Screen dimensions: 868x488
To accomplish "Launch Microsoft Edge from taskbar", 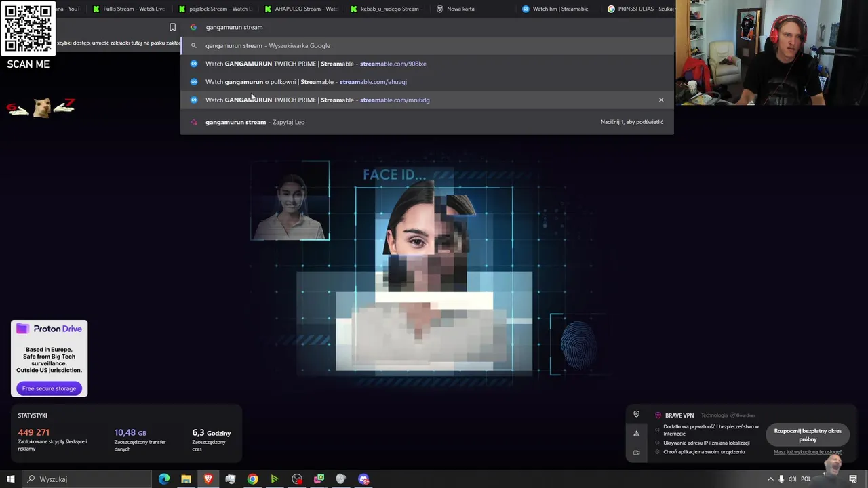I will pos(164,479).
